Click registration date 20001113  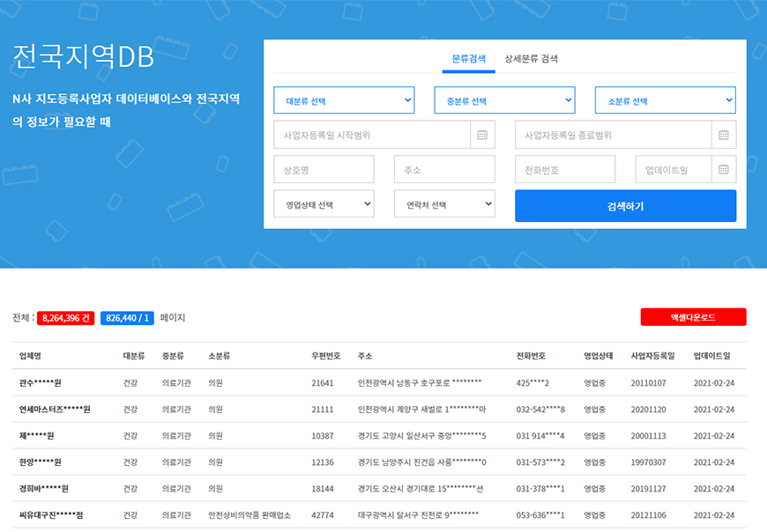tap(648, 436)
